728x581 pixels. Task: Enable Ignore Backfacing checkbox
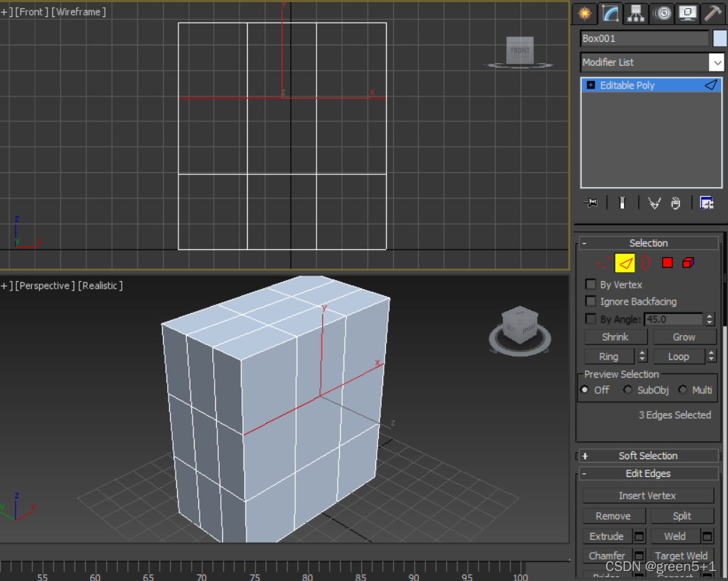(591, 301)
